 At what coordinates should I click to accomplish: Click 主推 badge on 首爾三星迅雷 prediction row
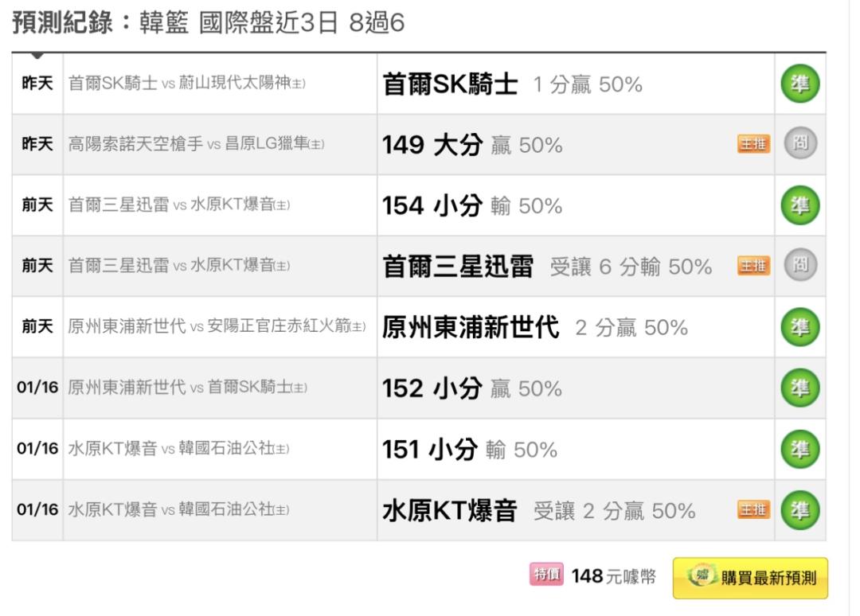coord(753,266)
